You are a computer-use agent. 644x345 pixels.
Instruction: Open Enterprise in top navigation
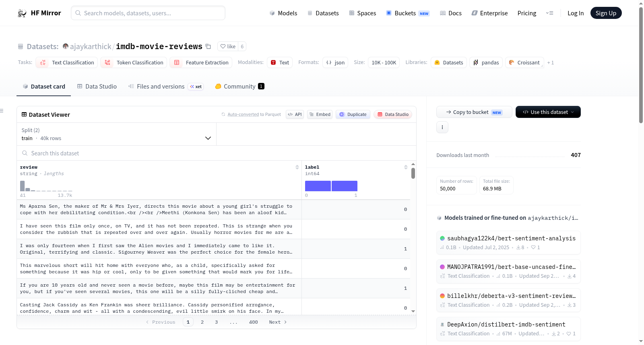coord(489,13)
